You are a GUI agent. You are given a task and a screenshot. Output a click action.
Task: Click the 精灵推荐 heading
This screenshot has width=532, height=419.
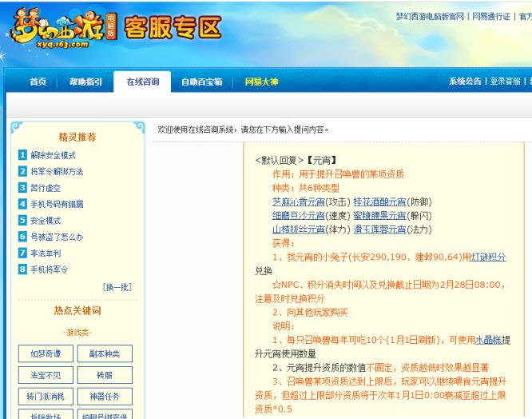[77, 138]
